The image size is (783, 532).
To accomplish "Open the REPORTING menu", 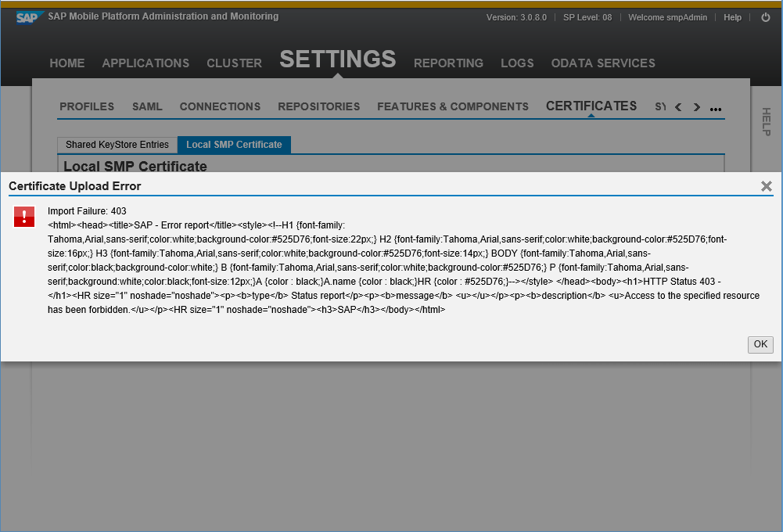I will click(x=448, y=63).
